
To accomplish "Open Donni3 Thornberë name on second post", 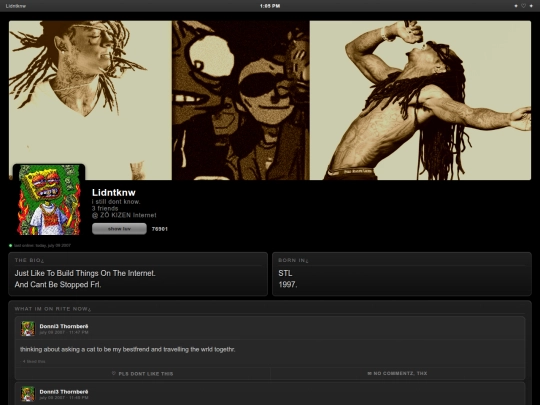I will [64, 392].
